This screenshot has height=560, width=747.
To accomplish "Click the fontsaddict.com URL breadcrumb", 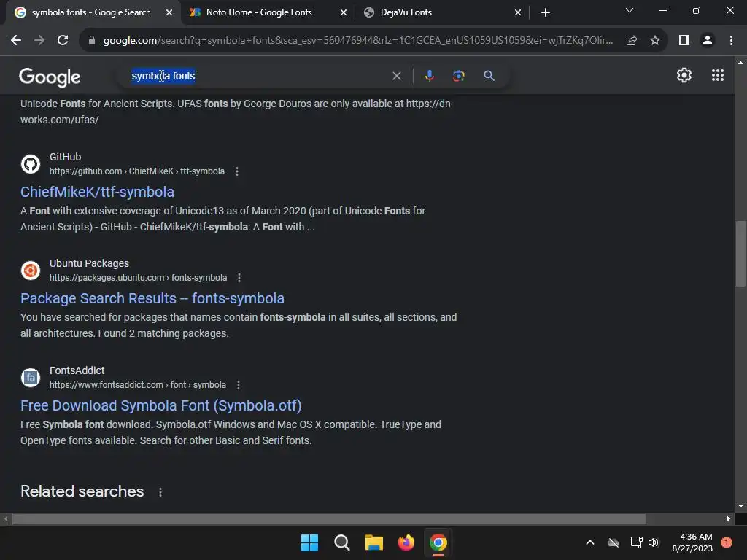I will 138,385.
